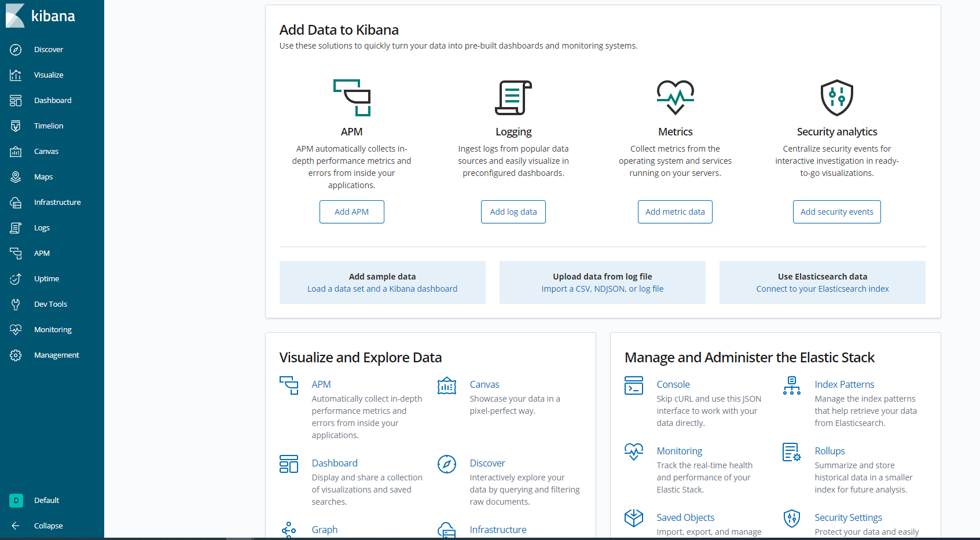Click the Dashboard icon in Visualize section
The width and height of the screenshot is (980, 540).
click(289, 464)
